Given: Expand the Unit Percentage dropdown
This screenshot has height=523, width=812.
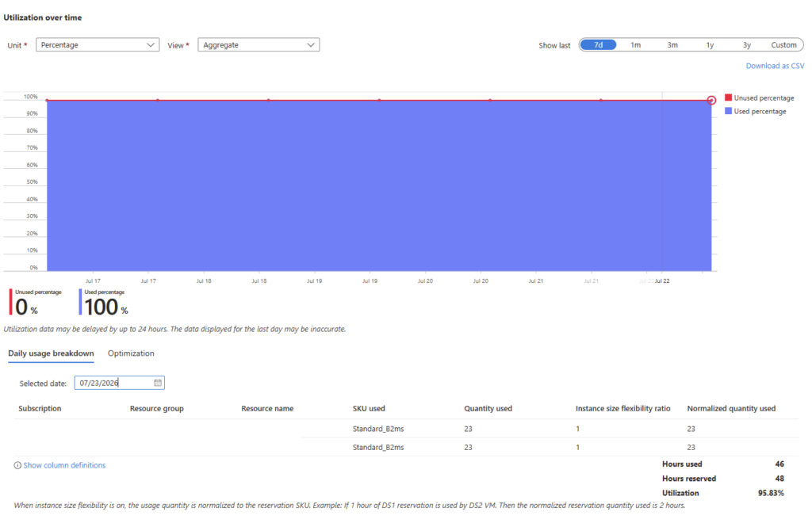Looking at the screenshot, I should tap(98, 45).
